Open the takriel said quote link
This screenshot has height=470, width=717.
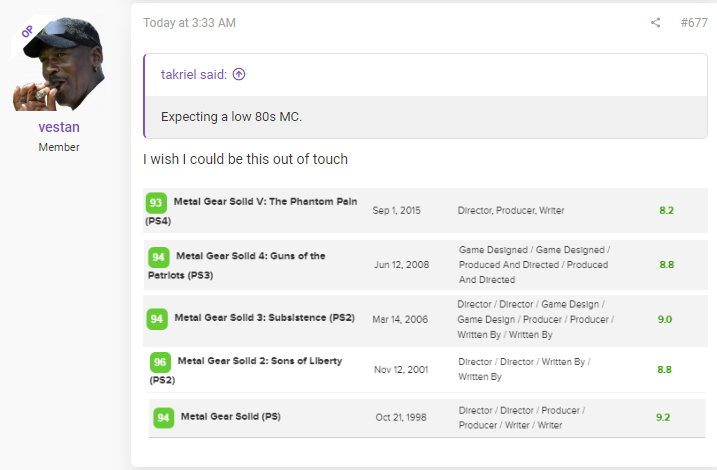coord(193,75)
